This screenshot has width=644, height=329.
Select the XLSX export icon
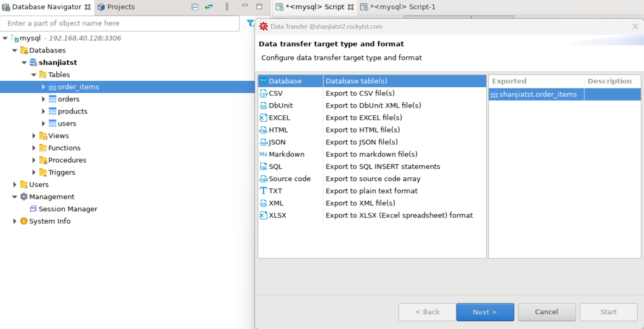point(263,215)
